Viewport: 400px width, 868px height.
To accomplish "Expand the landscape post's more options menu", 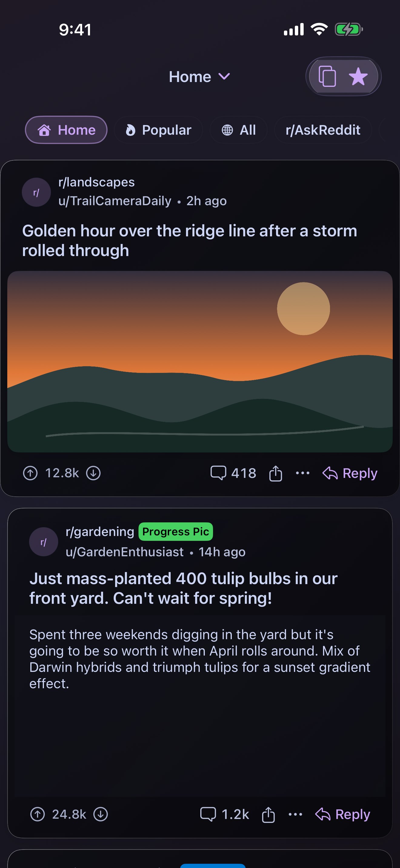I will pyautogui.click(x=302, y=473).
